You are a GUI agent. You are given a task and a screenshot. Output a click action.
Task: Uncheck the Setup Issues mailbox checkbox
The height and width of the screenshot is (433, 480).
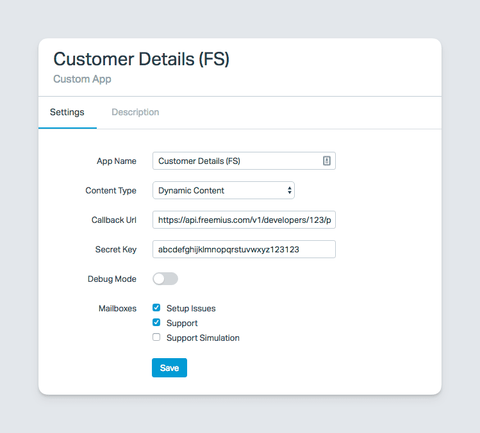click(156, 308)
